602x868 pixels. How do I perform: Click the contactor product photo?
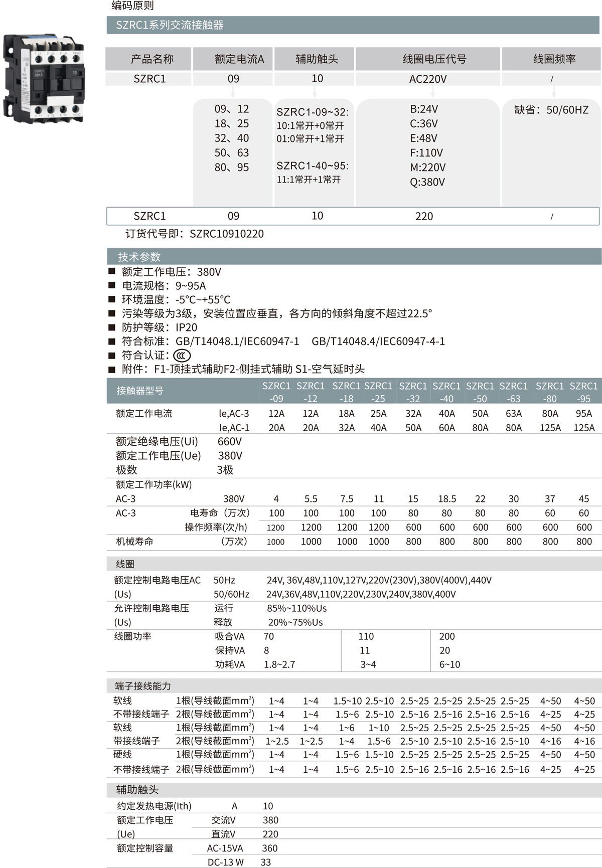[44, 79]
